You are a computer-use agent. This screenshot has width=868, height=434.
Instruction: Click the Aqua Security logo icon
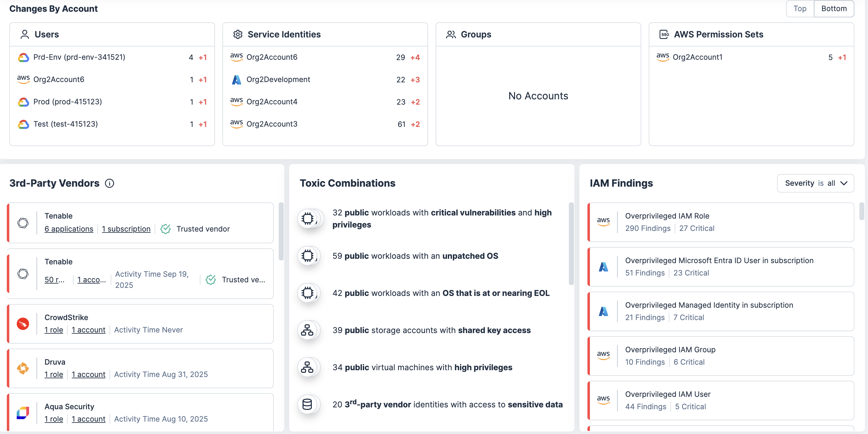pos(23,413)
